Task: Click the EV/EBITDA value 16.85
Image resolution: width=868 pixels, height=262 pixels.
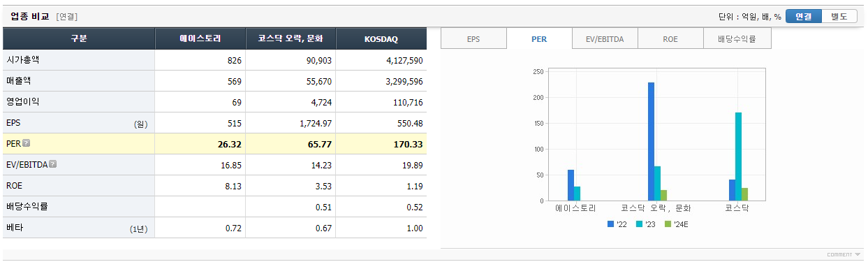Action: click(x=230, y=166)
